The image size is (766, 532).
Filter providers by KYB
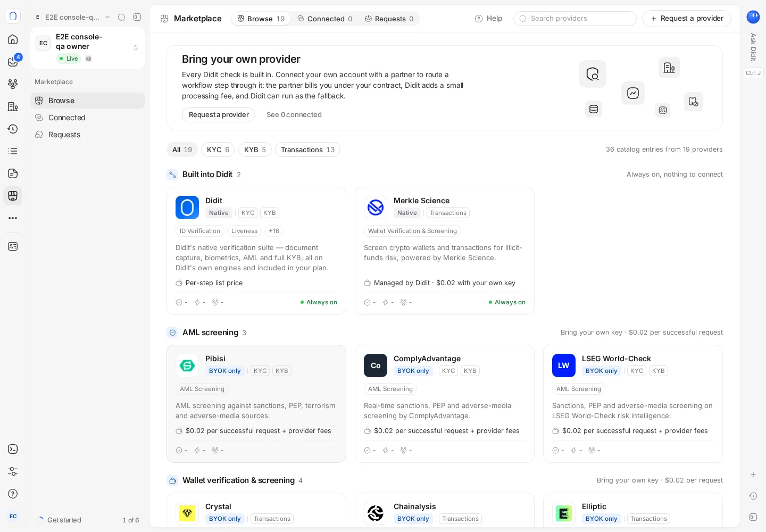click(255, 149)
